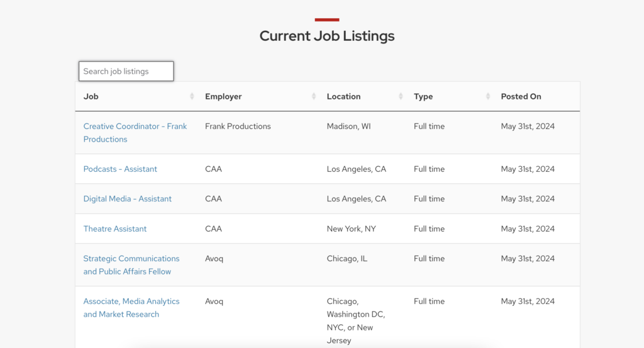This screenshot has height=348, width=644.
Task: Click the sort arrows in Job column
Action: (192, 97)
